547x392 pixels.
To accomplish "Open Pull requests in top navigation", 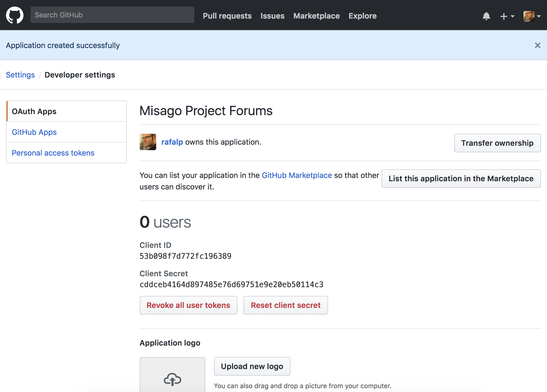I will coord(227,16).
